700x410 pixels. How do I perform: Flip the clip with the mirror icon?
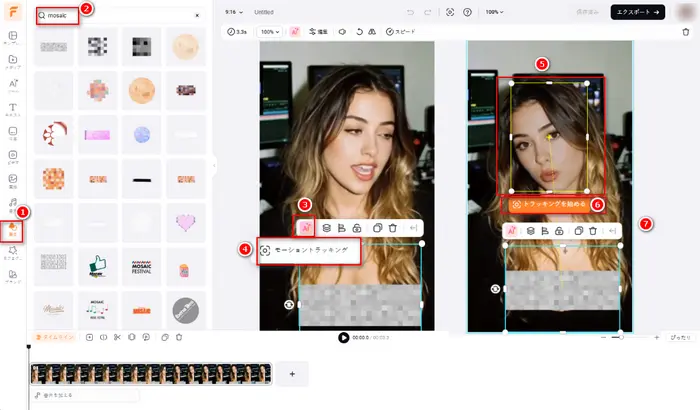point(372,32)
